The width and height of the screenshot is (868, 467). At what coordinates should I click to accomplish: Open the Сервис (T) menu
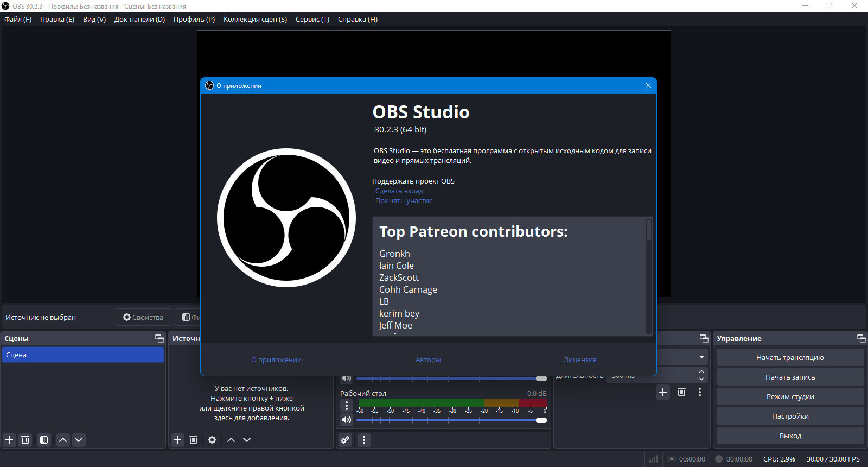312,19
